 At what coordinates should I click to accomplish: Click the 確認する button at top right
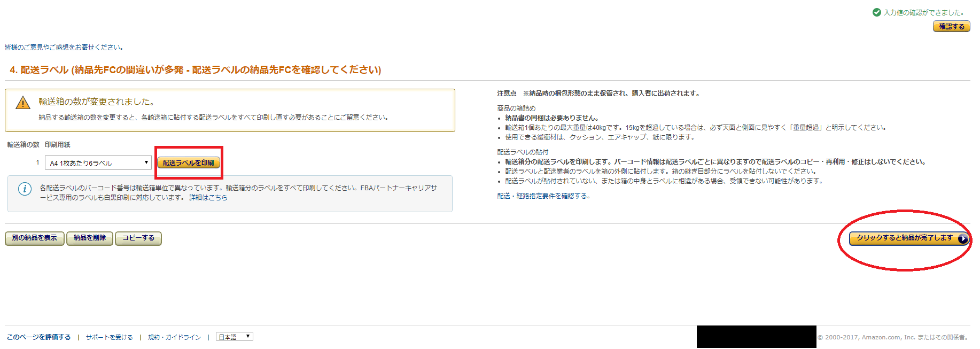click(952, 26)
